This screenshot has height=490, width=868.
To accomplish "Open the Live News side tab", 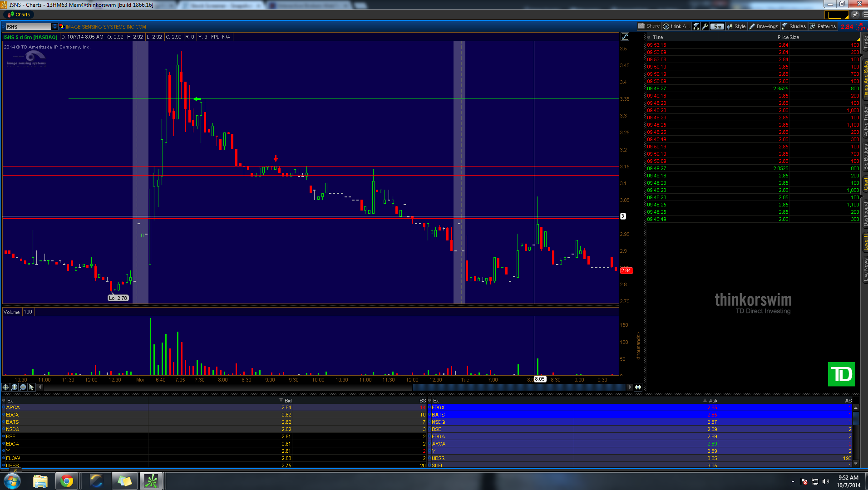I will tap(865, 270).
